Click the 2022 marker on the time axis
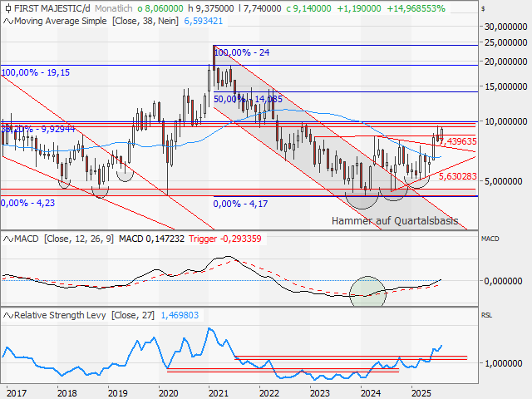Image resolution: width=532 pixels, height=399 pixels. pyautogui.click(x=269, y=393)
